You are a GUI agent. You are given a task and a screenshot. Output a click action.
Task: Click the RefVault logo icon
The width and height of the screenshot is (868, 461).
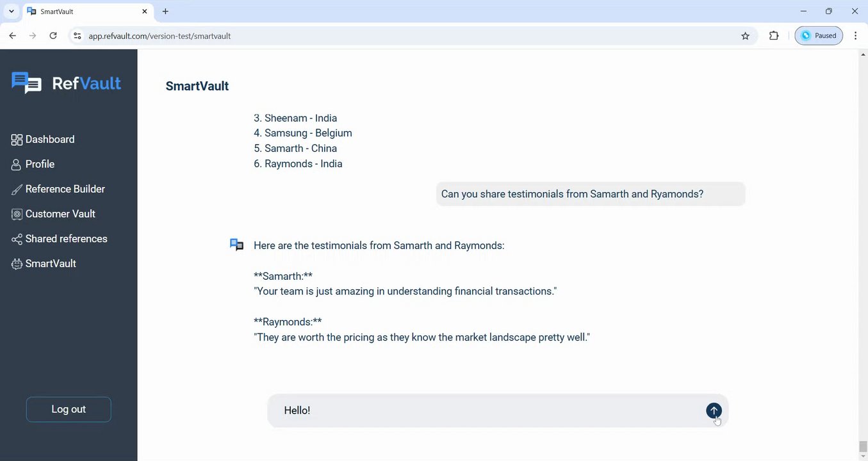pos(27,83)
